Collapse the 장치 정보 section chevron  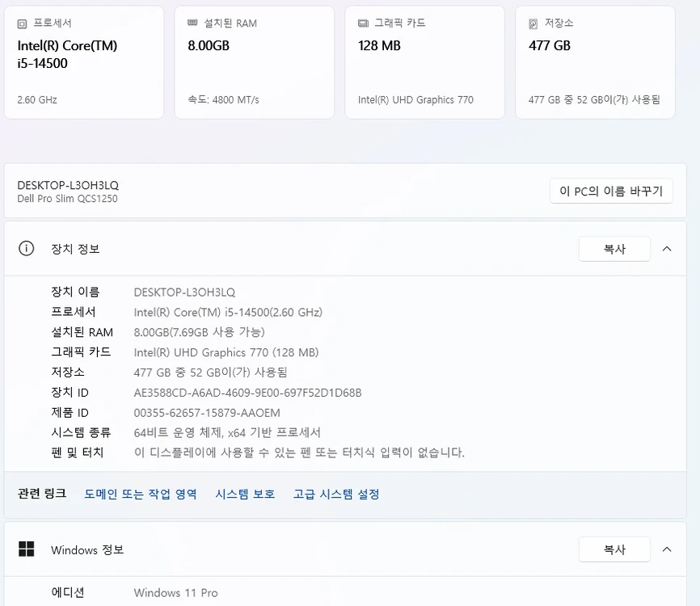click(667, 249)
